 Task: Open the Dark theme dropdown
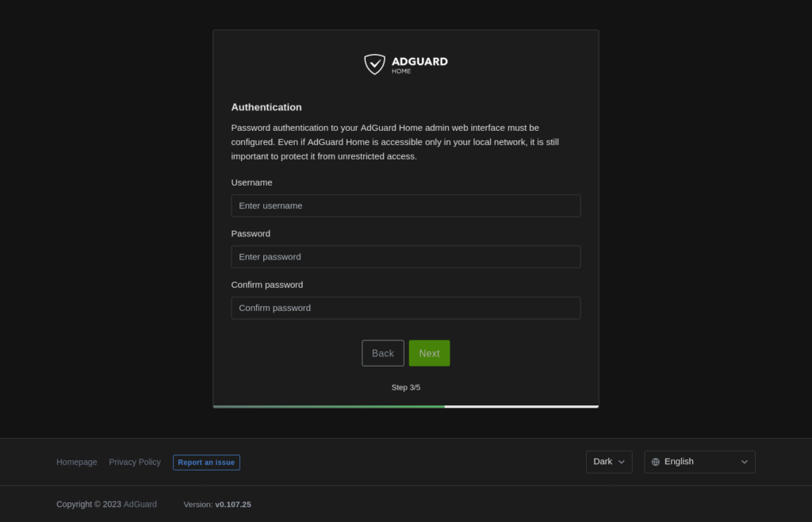(x=608, y=462)
